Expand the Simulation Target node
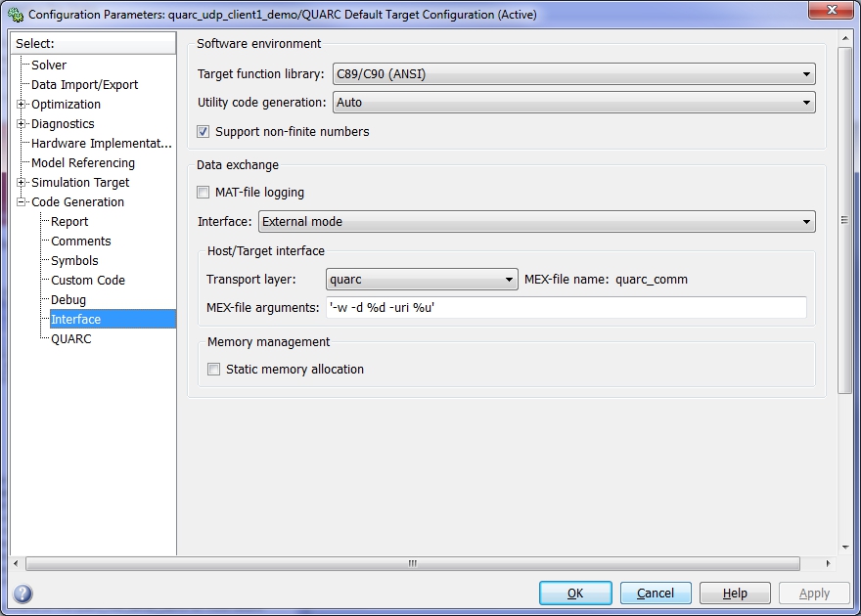861x616 pixels. [x=21, y=182]
